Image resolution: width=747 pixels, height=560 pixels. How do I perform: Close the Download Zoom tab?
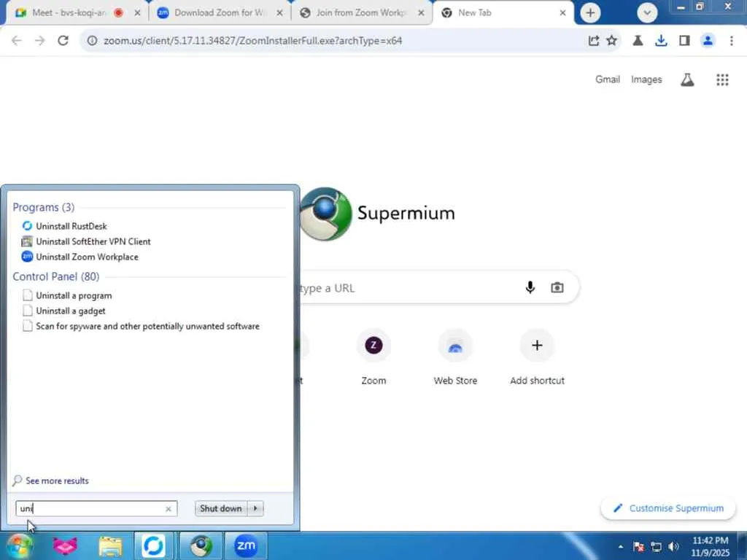(x=279, y=13)
